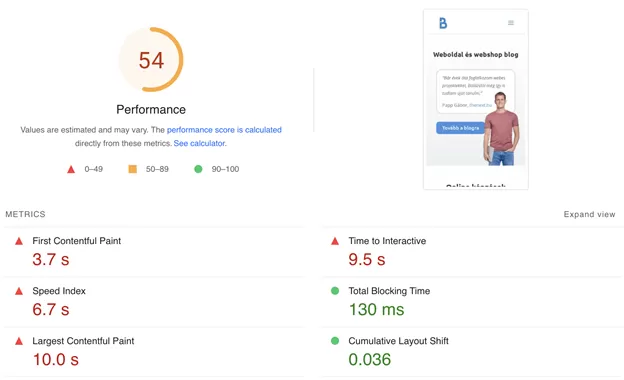
Task: Click the Total Blocking Time label
Action: pyautogui.click(x=389, y=291)
